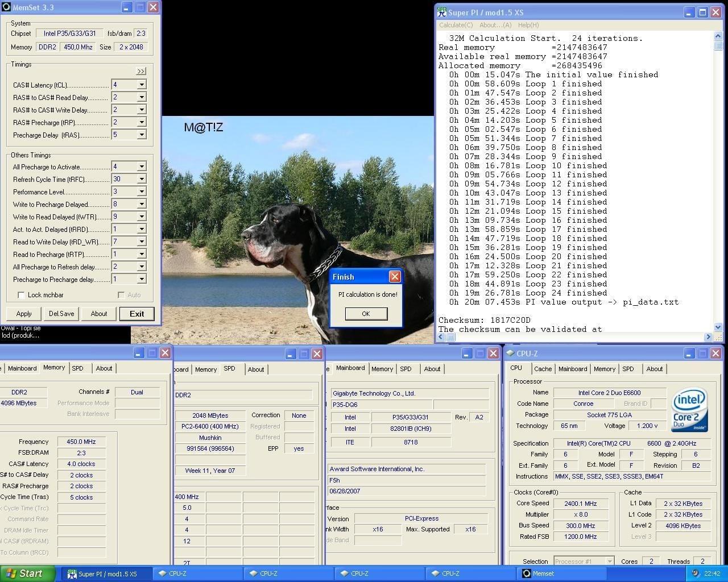
Task: Activate the Memset taskbar button
Action: (561, 573)
